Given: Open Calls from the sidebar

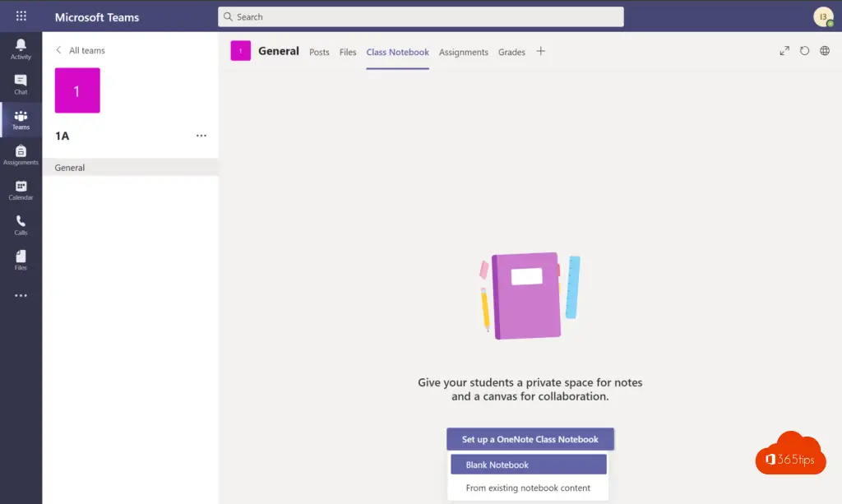Looking at the screenshot, I should [21, 224].
